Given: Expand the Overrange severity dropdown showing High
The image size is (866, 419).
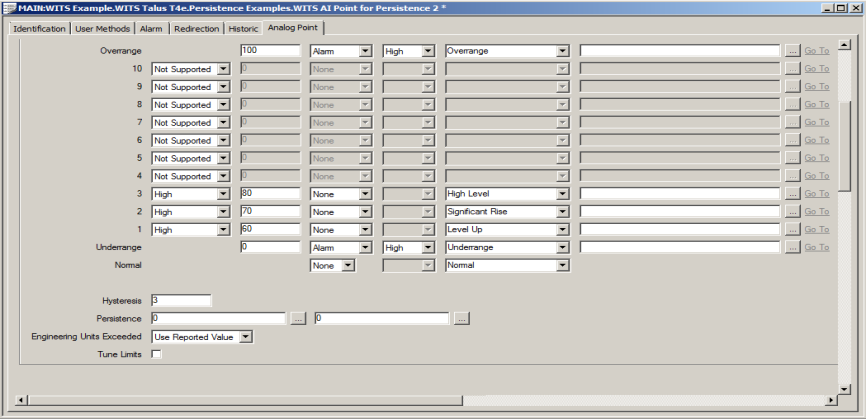Looking at the screenshot, I should [x=427, y=51].
